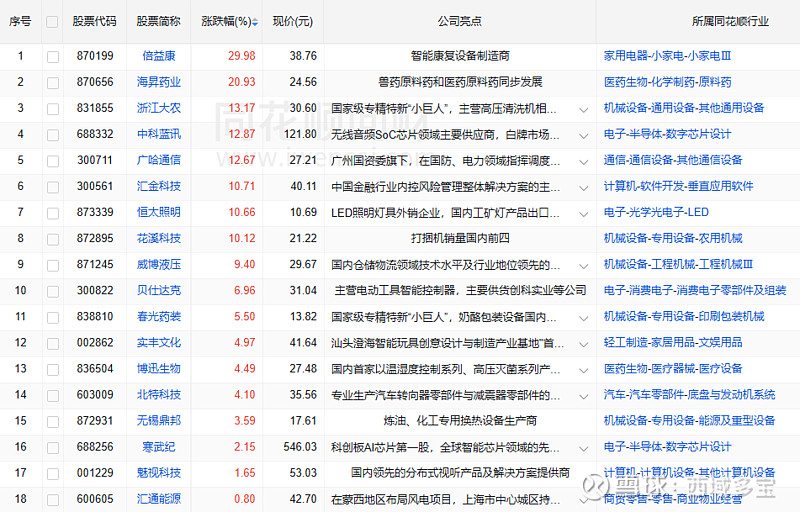Expand company highlight for 中科蓝讯
The width and height of the screenshot is (800, 512).
click(x=584, y=136)
